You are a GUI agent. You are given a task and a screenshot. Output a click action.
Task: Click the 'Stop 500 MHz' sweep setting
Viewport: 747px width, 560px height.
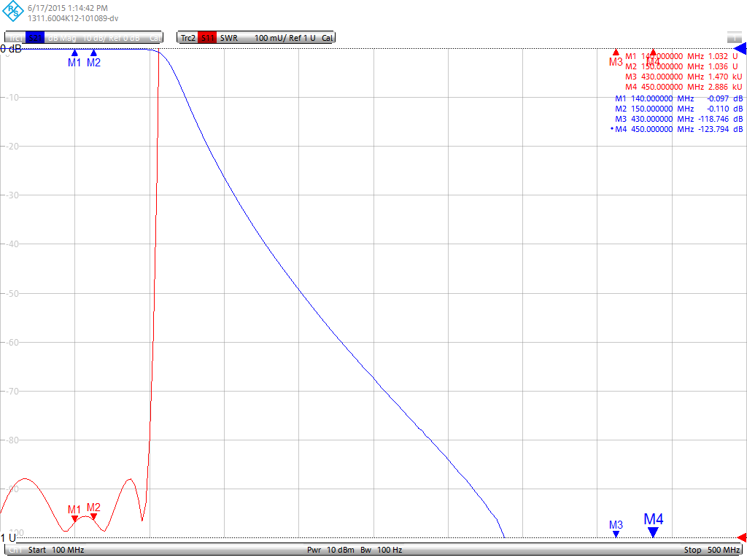(712, 550)
